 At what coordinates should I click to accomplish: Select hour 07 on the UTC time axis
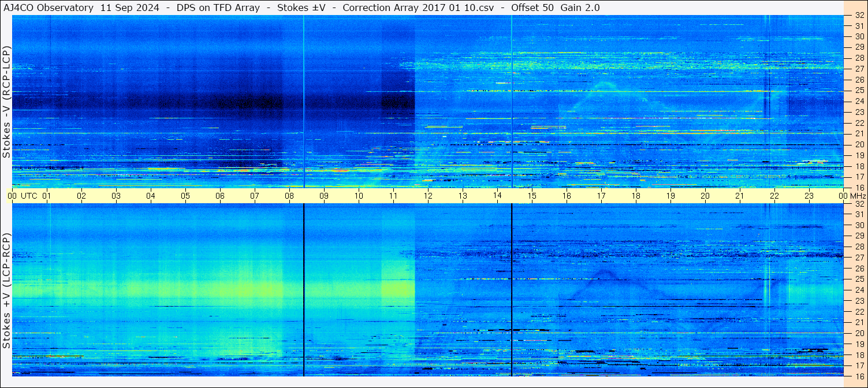(x=255, y=196)
